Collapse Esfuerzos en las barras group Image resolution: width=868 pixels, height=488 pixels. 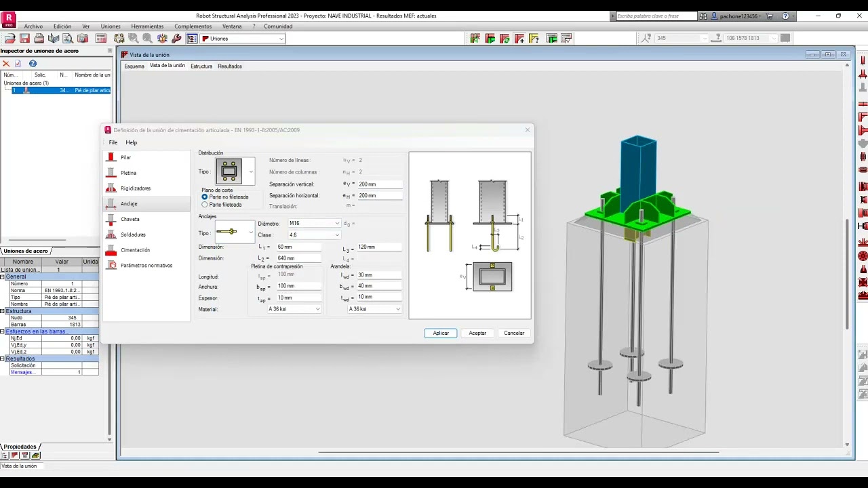(3, 331)
